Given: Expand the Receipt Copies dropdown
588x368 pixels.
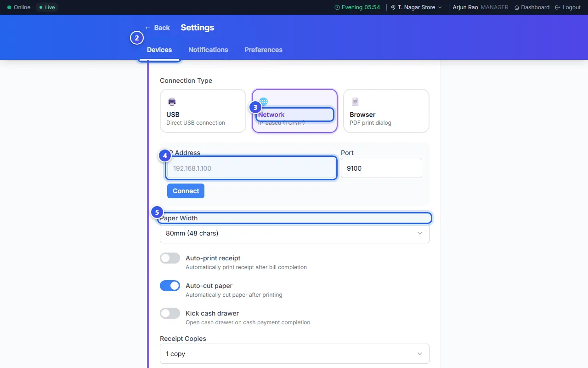Looking at the screenshot, I should 294,354.
